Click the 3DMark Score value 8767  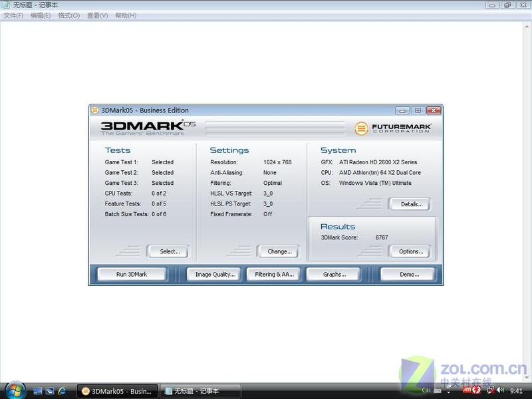tap(381, 237)
